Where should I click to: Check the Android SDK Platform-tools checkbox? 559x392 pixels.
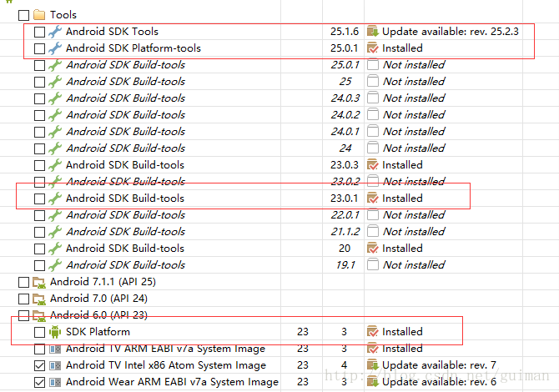click(x=39, y=49)
